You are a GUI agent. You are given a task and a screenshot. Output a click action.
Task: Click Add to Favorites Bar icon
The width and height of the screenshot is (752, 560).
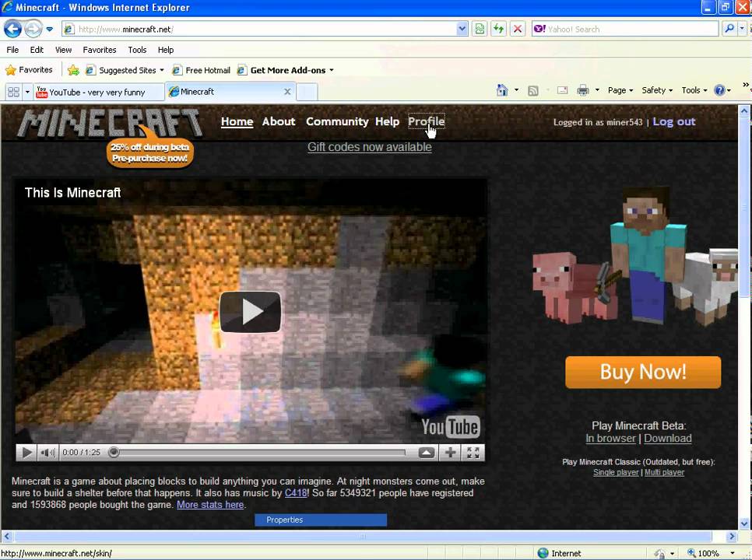tap(73, 71)
